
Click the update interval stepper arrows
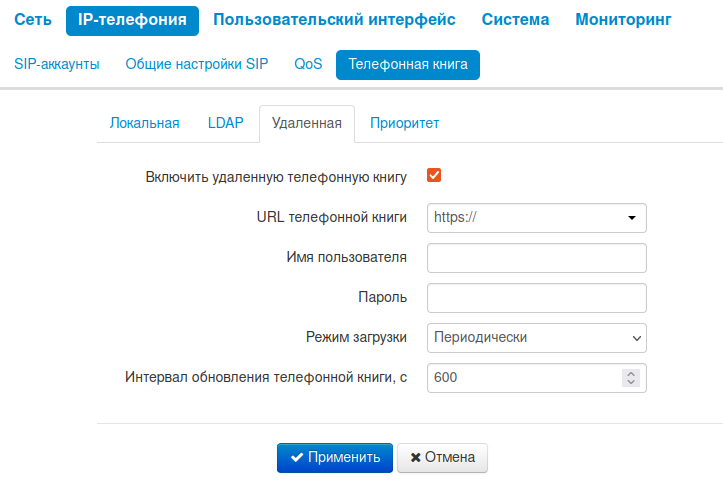(x=630, y=378)
